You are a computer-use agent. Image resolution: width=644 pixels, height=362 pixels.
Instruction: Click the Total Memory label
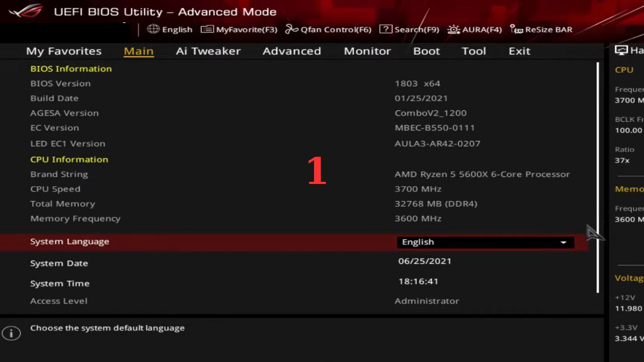coord(63,204)
